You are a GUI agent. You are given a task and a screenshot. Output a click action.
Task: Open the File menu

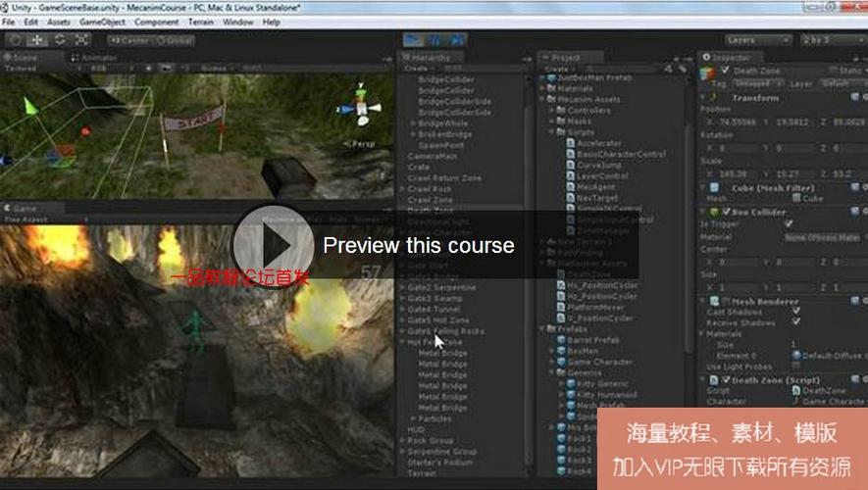click(9, 23)
